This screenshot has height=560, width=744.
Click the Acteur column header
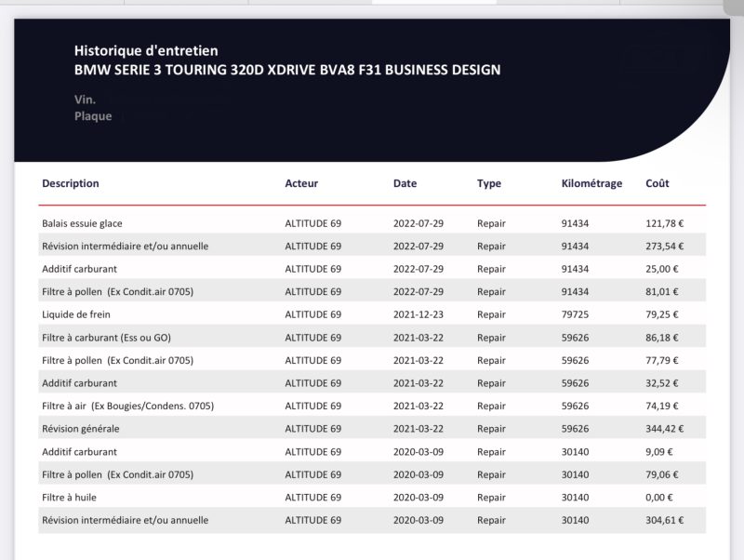click(x=301, y=183)
